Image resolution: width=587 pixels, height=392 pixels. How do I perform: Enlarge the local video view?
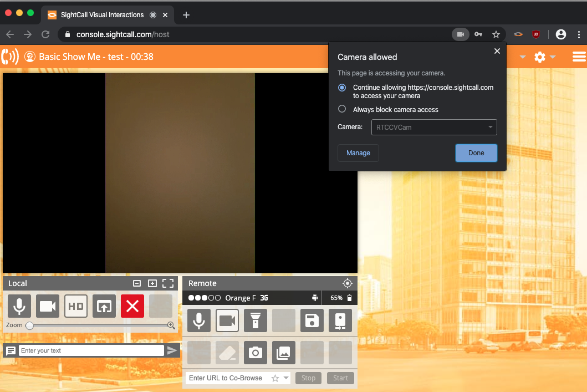point(152,283)
